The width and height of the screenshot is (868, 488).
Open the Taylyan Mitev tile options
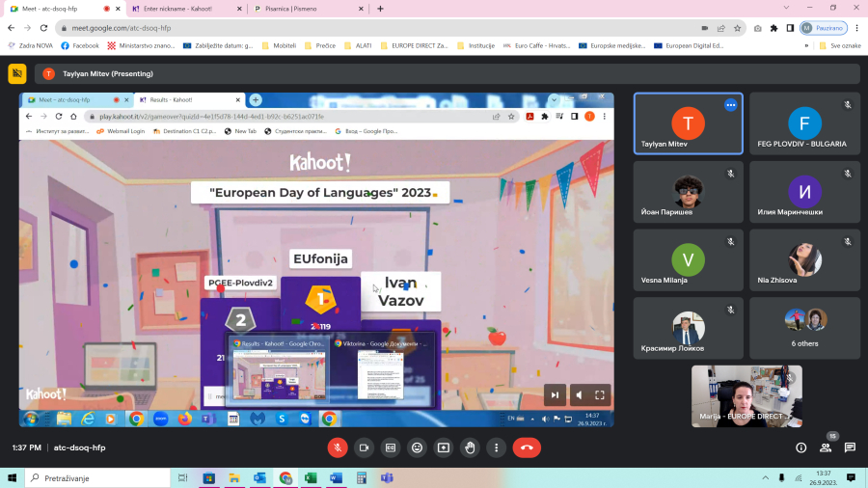coord(731,104)
